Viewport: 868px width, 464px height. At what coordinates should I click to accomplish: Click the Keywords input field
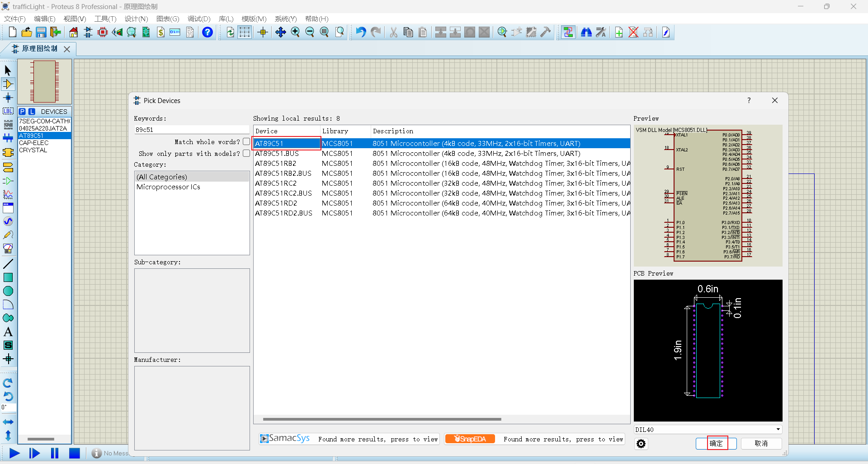(x=192, y=130)
